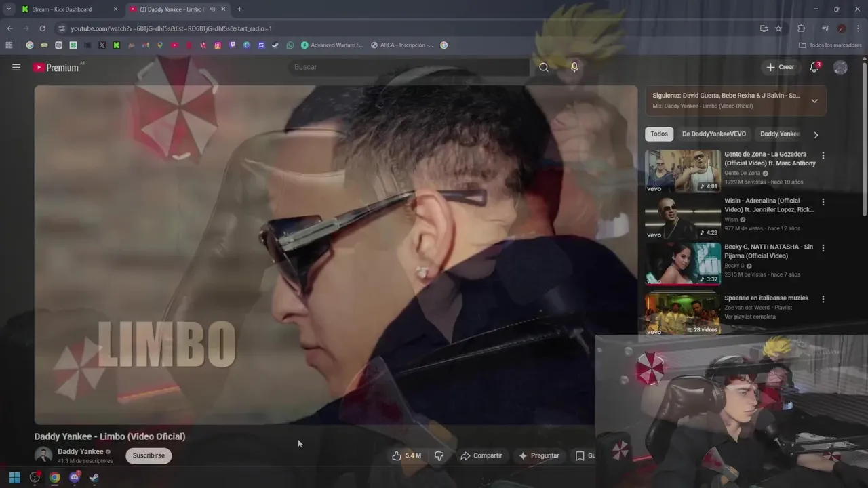Viewport: 868px width, 488px height.
Task: Open Windows Start menu
Action: (x=14, y=477)
